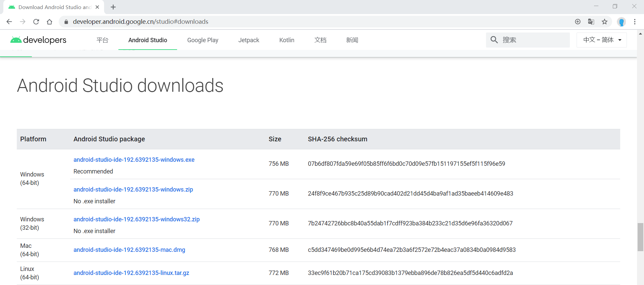
Task: Click the 768 MB size cell
Action: tap(278, 250)
